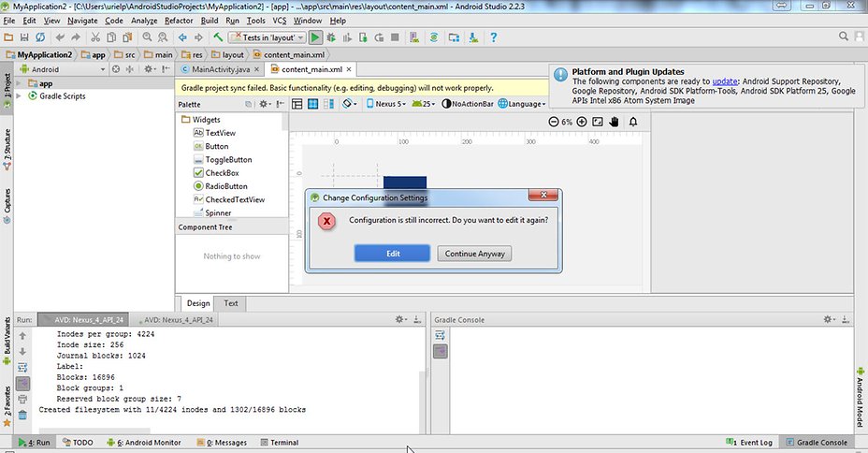Switch to MainActivity.java tab
Viewport: 868px width, 453px height.
pyautogui.click(x=220, y=69)
